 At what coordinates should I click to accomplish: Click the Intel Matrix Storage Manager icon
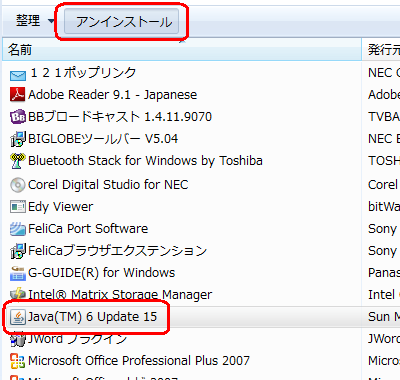[18, 294]
